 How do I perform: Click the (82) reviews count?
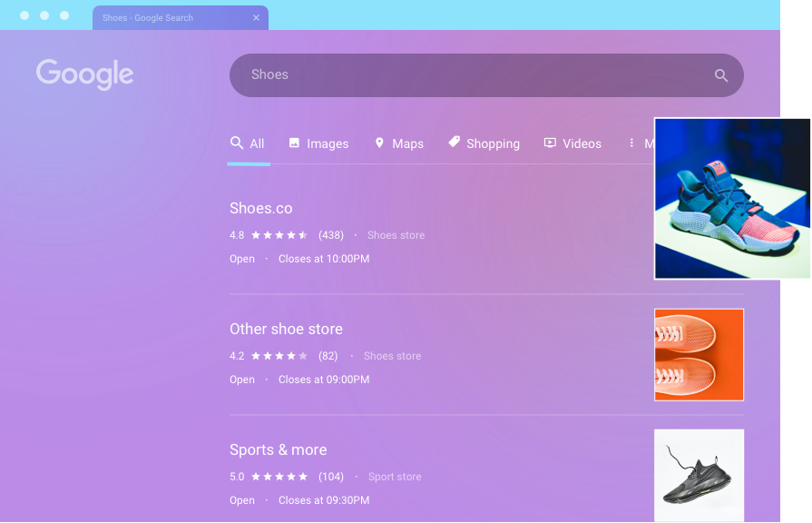[328, 356]
